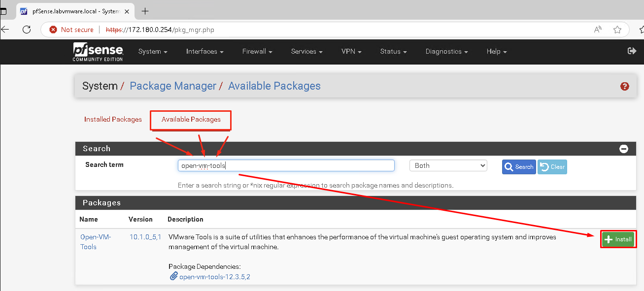Open open-vm-tools-12.3.5,2 dependency link
This screenshot has height=291, width=644.
pos(215,277)
